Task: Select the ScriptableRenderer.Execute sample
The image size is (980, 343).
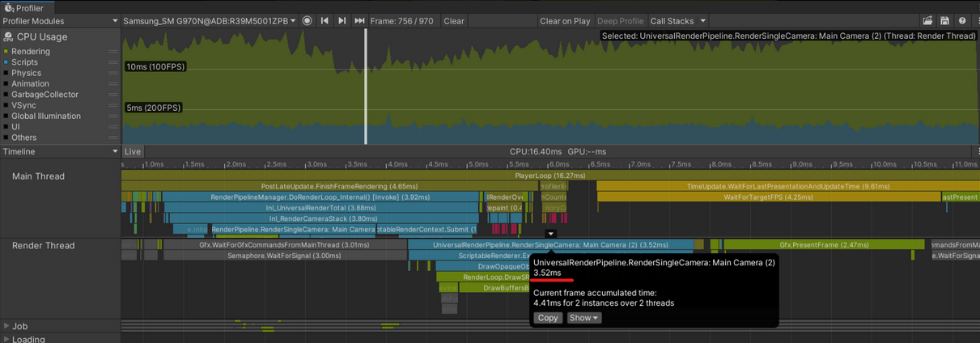Action: [x=469, y=256]
